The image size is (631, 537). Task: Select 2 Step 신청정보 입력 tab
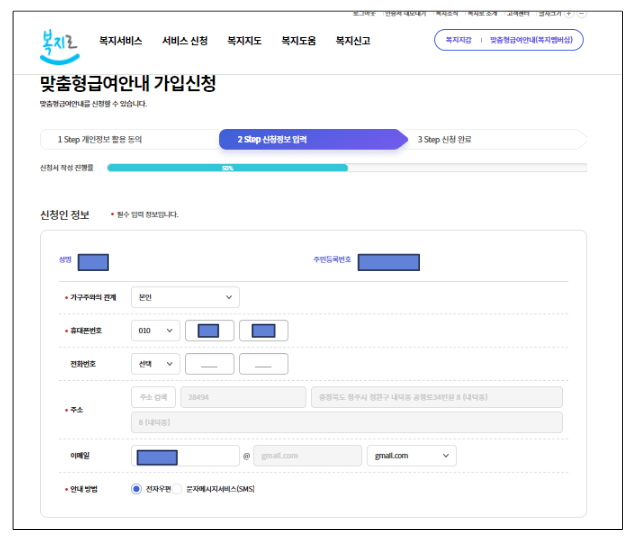(x=313, y=139)
